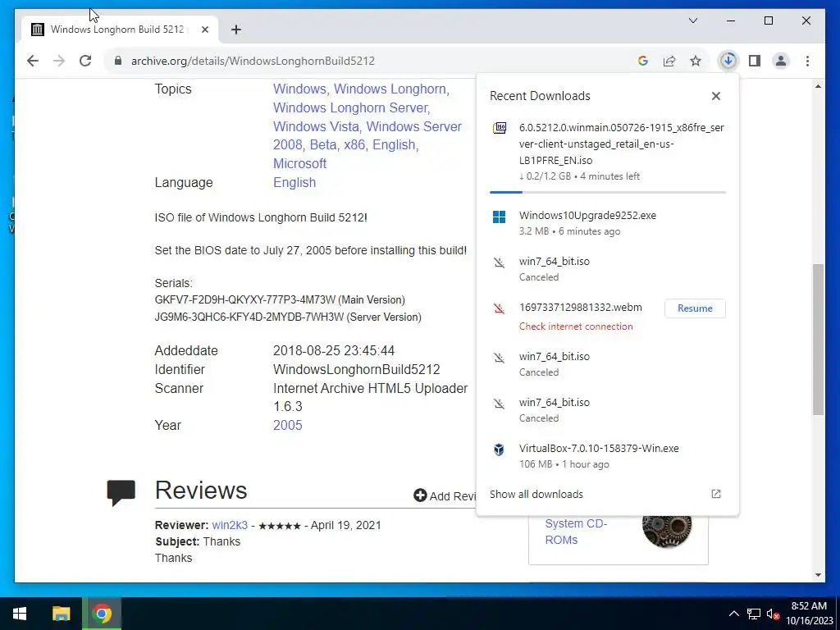Screen dimensions: 840x630
Task: Open the Windows Start menu
Action: (x=20, y=614)
